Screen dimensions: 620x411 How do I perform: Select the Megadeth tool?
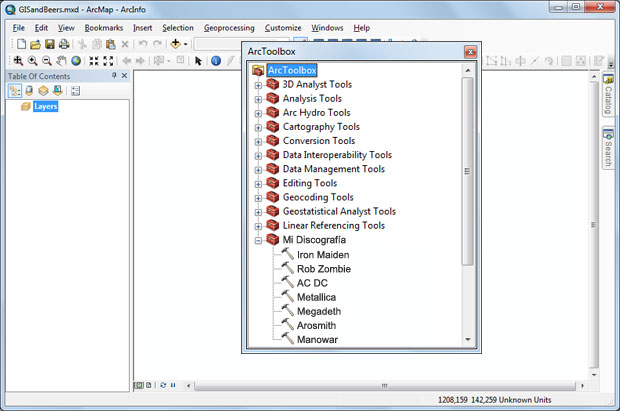pyautogui.click(x=319, y=311)
